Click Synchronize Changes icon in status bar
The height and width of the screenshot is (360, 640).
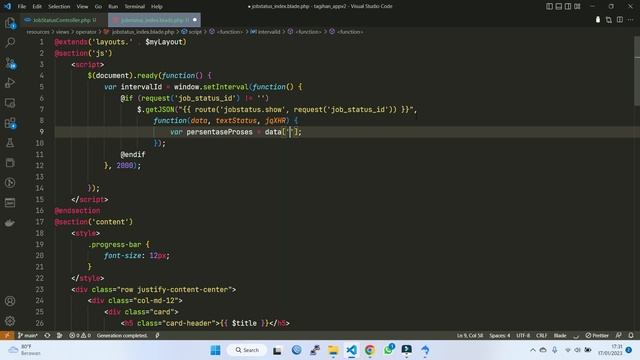tap(47, 336)
